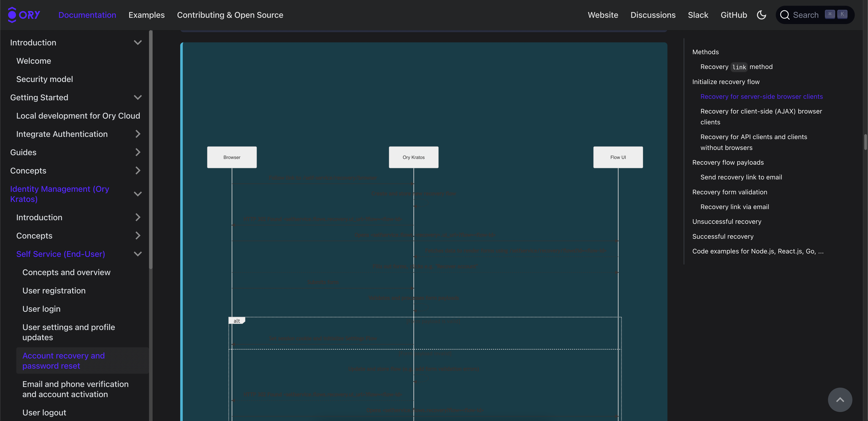Expand the Integrate Authentication submenu
Image resolution: width=868 pixels, height=421 pixels.
[138, 134]
